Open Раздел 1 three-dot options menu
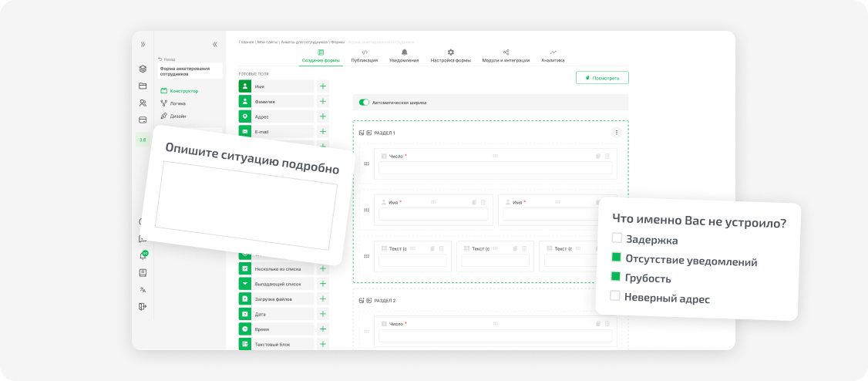The width and height of the screenshot is (868, 381). point(617,133)
